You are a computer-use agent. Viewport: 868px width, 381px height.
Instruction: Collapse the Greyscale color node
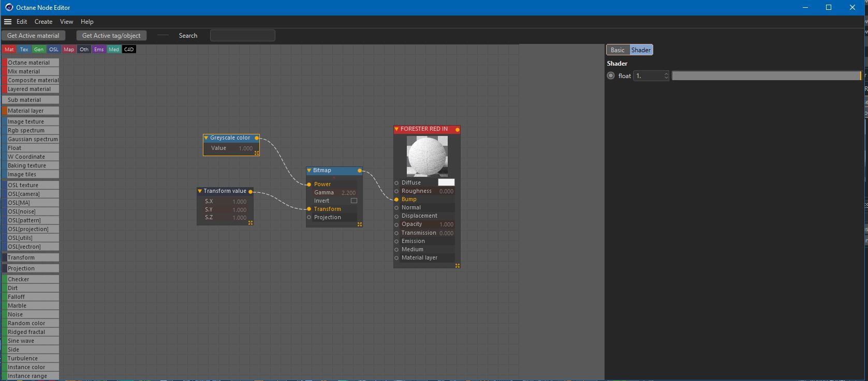pyautogui.click(x=206, y=138)
